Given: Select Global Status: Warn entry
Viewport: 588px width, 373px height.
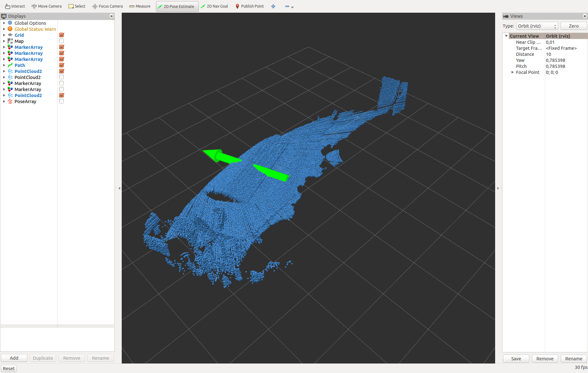Looking at the screenshot, I should coord(35,29).
